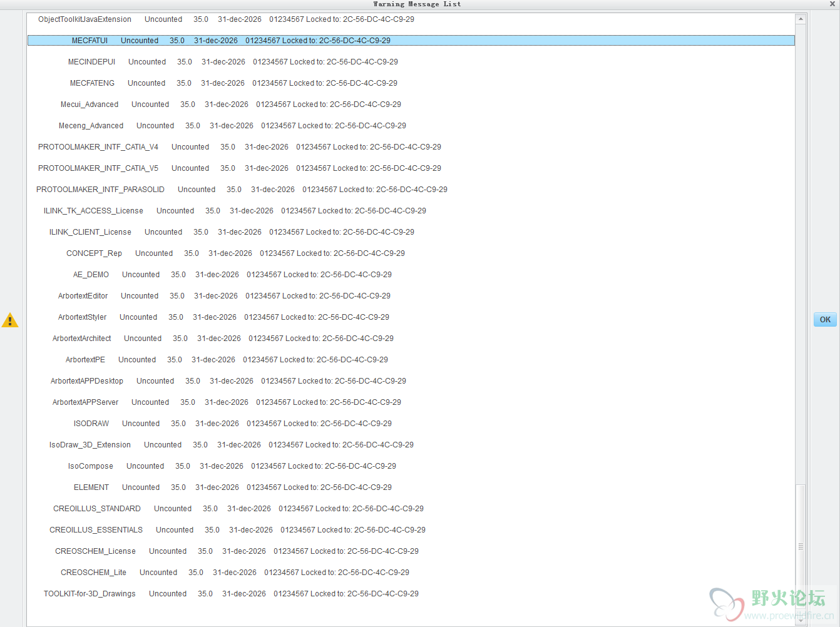Select the ILINK_CLIENT_License row
The width and height of the screenshot is (840, 627).
[x=411, y=232]
